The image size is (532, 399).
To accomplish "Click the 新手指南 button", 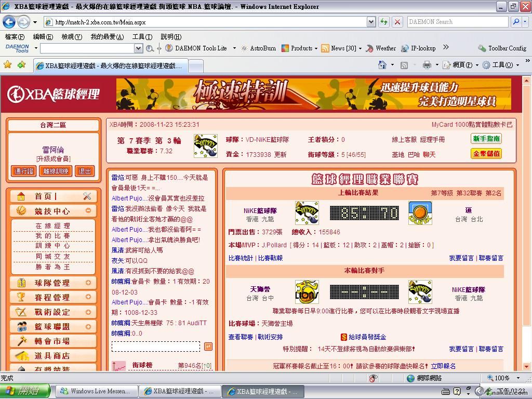I will [486, 139].
